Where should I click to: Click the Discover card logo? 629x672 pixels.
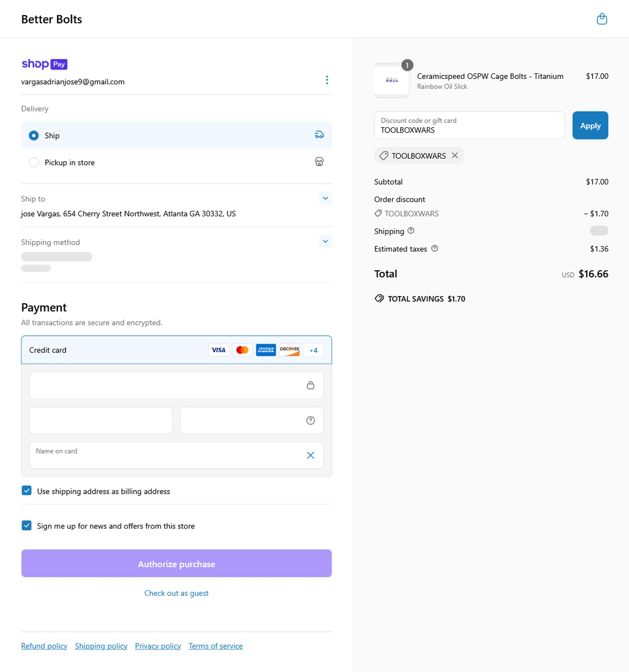(290, 350)
